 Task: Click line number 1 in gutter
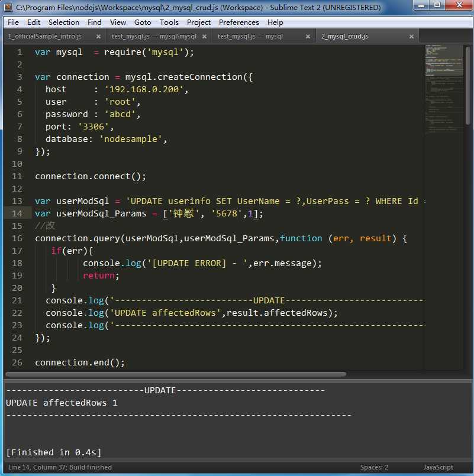(20, 52)
